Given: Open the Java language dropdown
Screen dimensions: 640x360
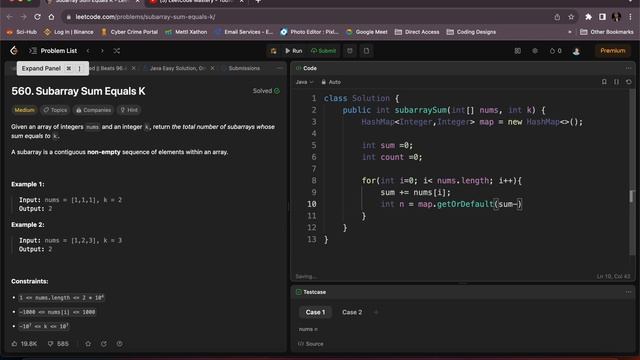Looking at the screenshot, I should [x=304, y=82].
